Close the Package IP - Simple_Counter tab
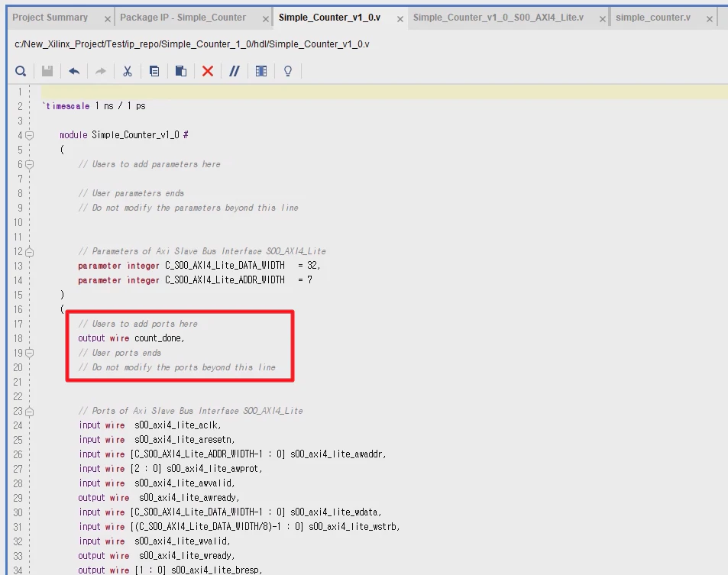The width and height of the screenshot is (728, 575). pos(266,19)
